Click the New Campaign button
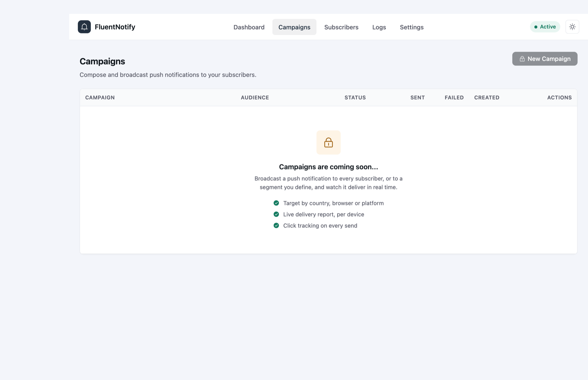This screenshot has height=380, width=588. pos(545,59)
